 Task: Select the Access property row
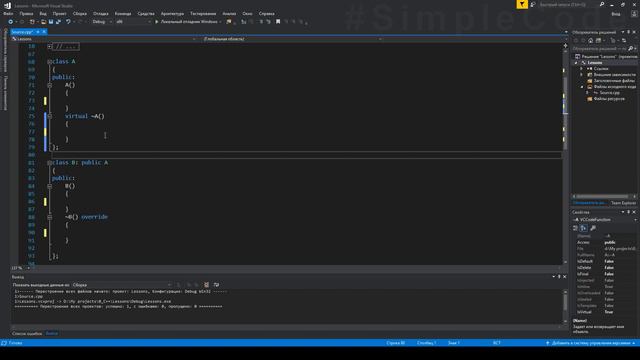[605, 242]
